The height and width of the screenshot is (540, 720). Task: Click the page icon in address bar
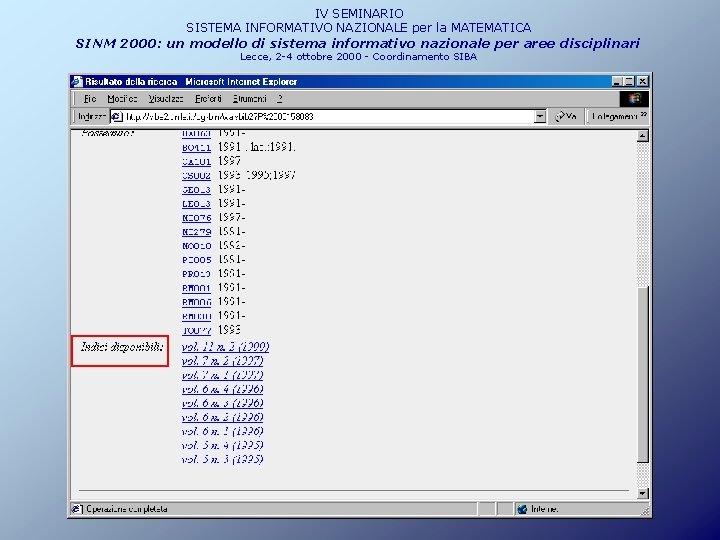click(x=117, y=117)
